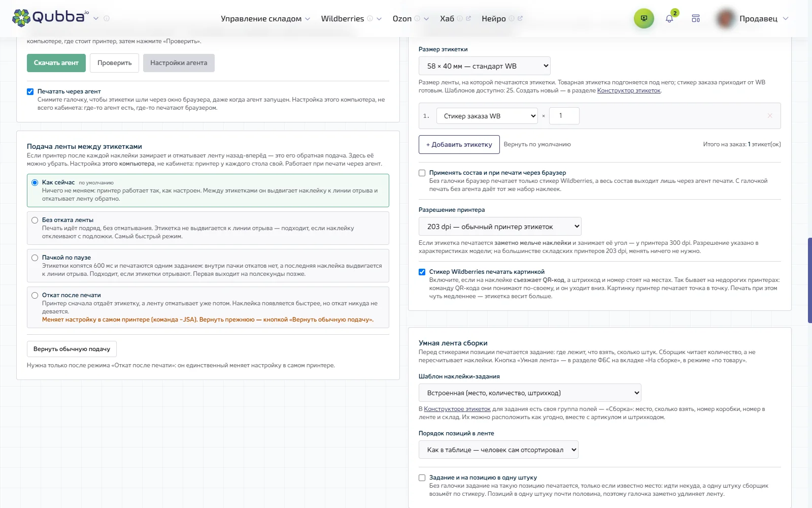Open the Как в таблице order dropdown
This screenshot has height=508, width=812.
498,450
